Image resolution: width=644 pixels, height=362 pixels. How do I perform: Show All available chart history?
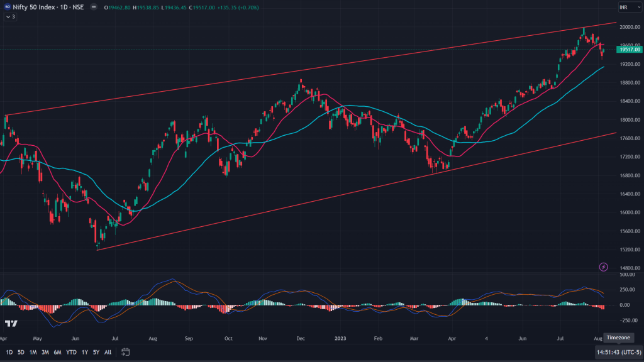(108, 352)
